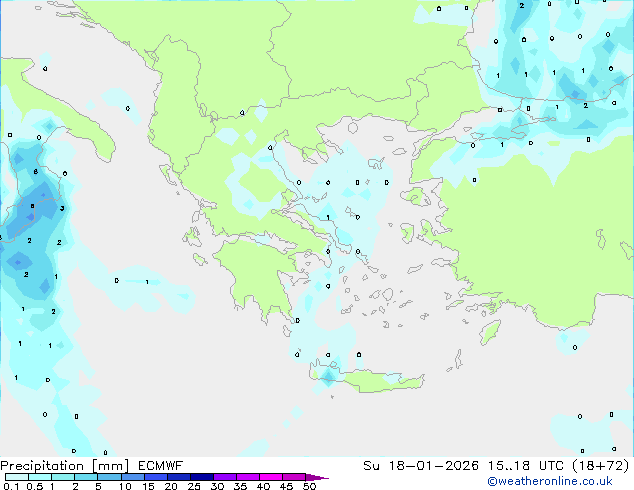The width and height of the screenshot is (634, 490).
Task: Click the "15" legend scale label
Action: tap(148, 486)
